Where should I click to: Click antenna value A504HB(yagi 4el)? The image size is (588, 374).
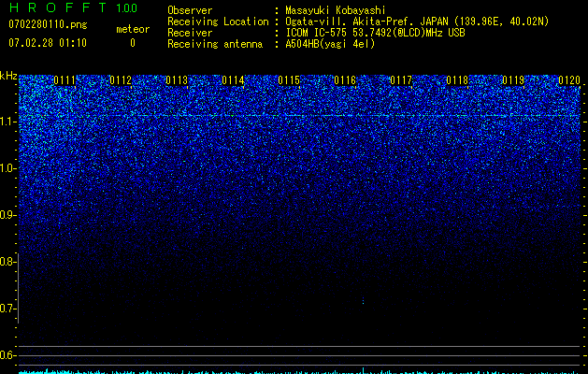click(x=330, y=44)
